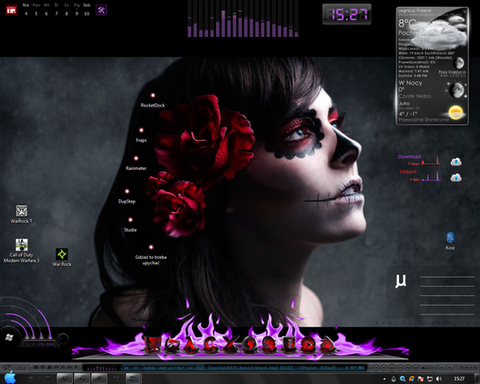This screenshot has width=480, height=384.
Task: Open the taskbar clock showing 15:27
Action: tap(459, 379)
